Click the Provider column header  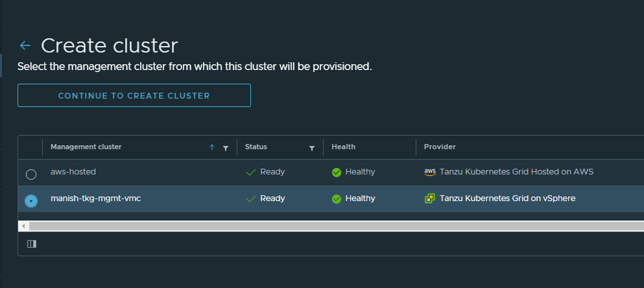(440, 147)
